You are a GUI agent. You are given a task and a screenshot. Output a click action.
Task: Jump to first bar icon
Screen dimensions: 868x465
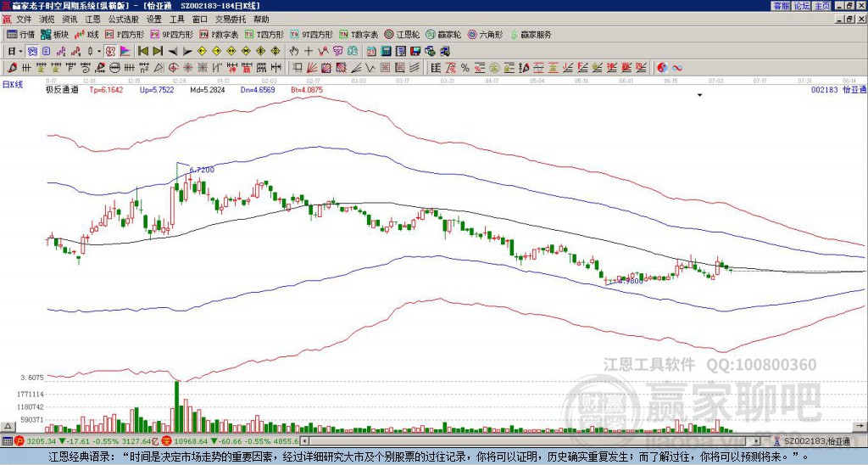(x=142, y=52)
